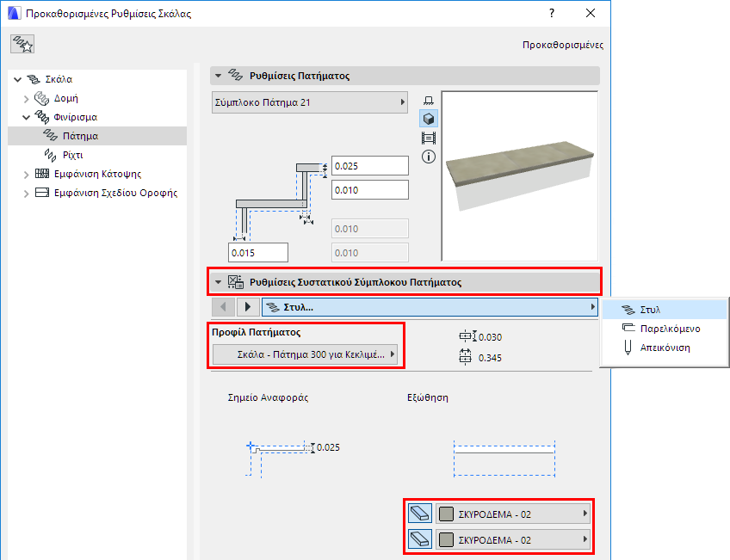The height and width of the screenshot is (560, 730).
Task: Collapse the Ρυθμίσεις Πατήματος panel
Action: click(x=218, y=76)
